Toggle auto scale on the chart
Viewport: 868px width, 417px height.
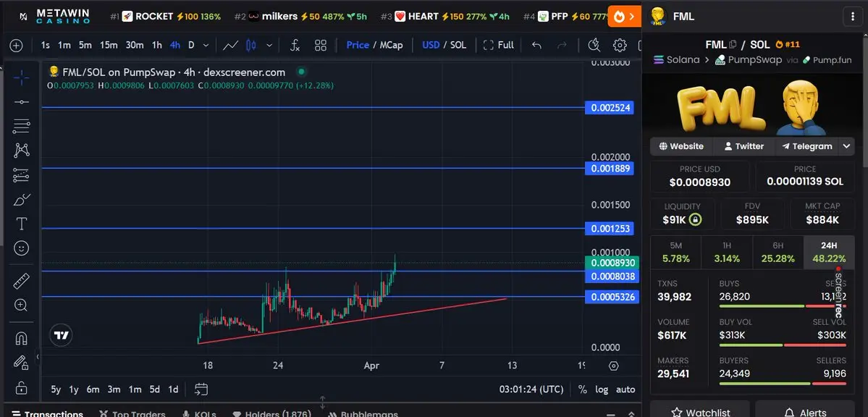[x=625, y=389]
